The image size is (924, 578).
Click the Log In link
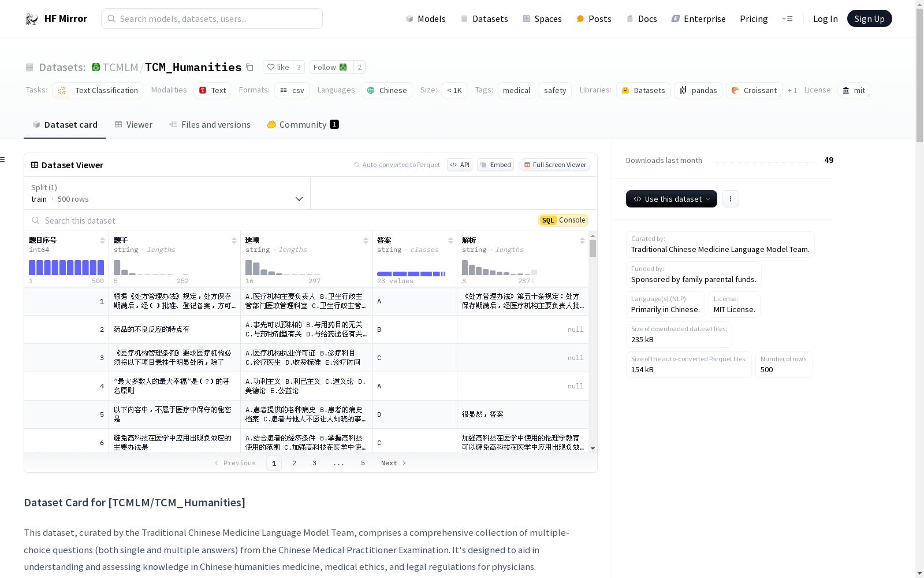(825, 19)
